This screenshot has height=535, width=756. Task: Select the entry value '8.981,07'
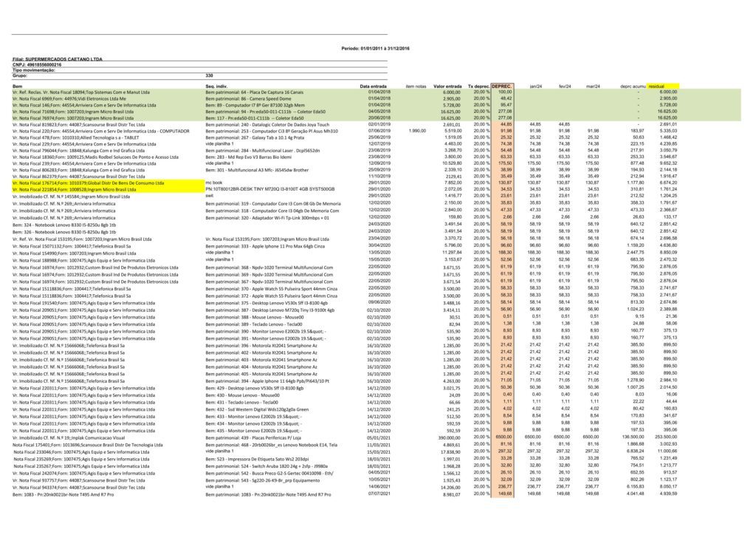click(x=451, y=494)
